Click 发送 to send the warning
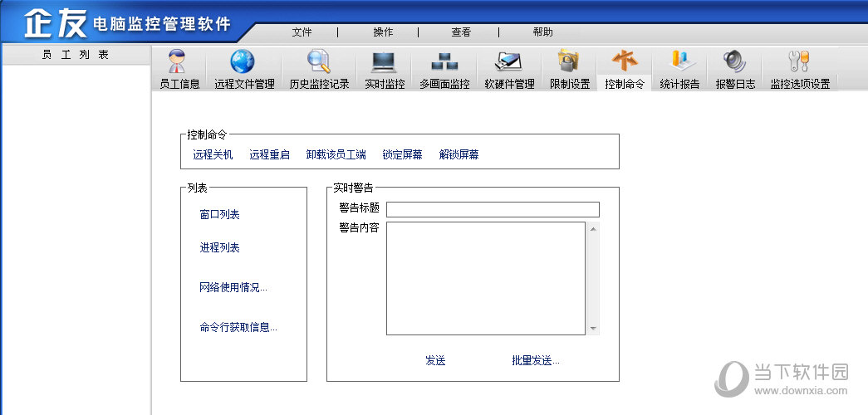The width and height of the screenshot is (868, 415). [435, 360]
